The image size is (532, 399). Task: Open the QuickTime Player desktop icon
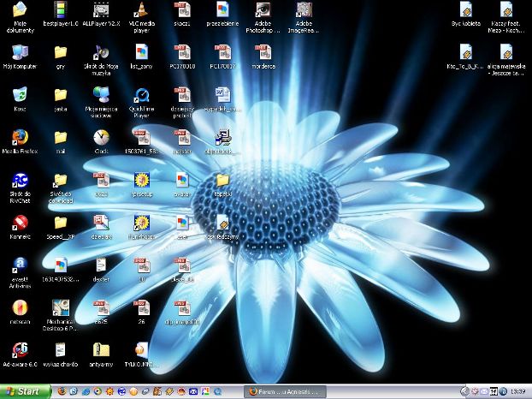click(x=140, y=94)
